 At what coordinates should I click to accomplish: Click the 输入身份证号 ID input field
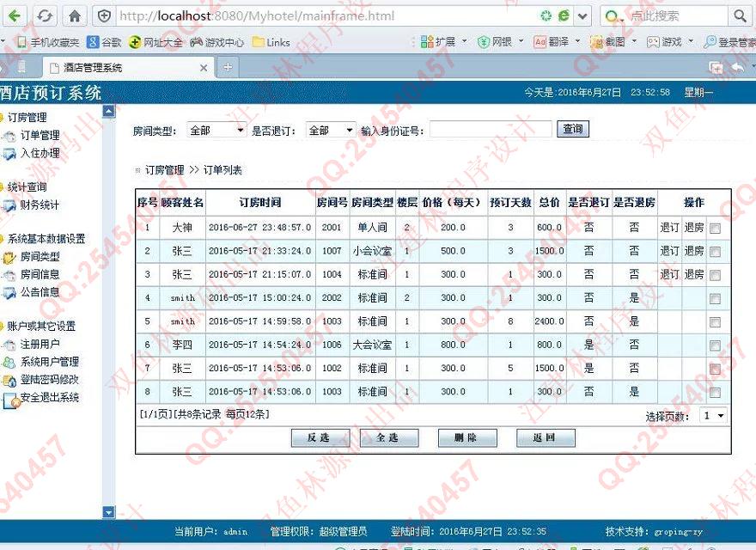pos(491,130)
